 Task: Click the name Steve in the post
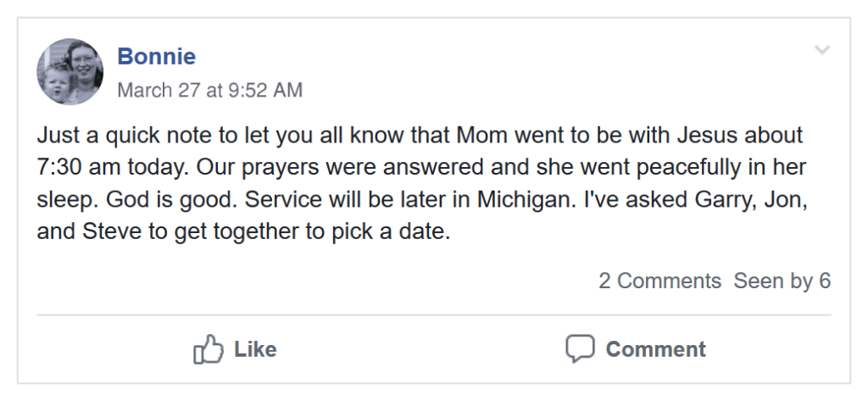click(x=112, y=231)
